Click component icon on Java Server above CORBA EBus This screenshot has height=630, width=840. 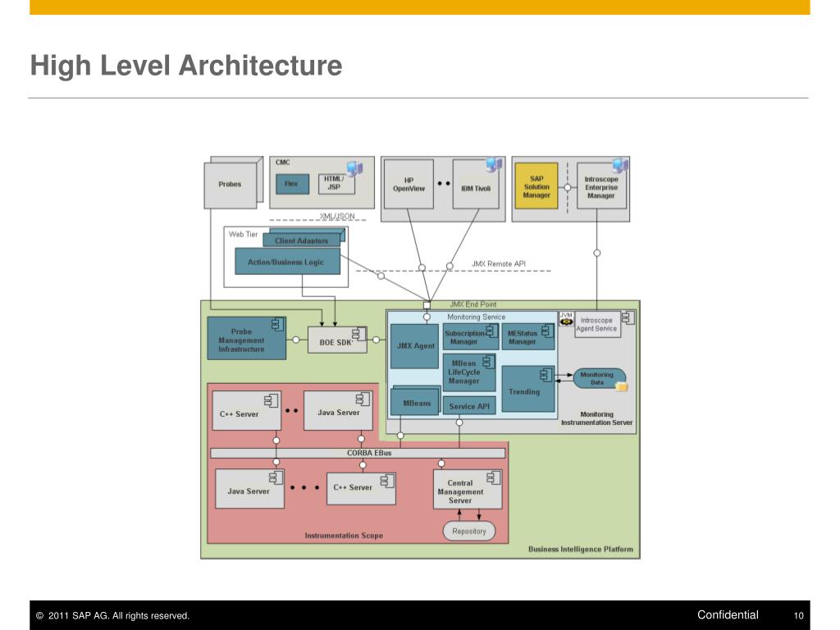tap(363, 399)
